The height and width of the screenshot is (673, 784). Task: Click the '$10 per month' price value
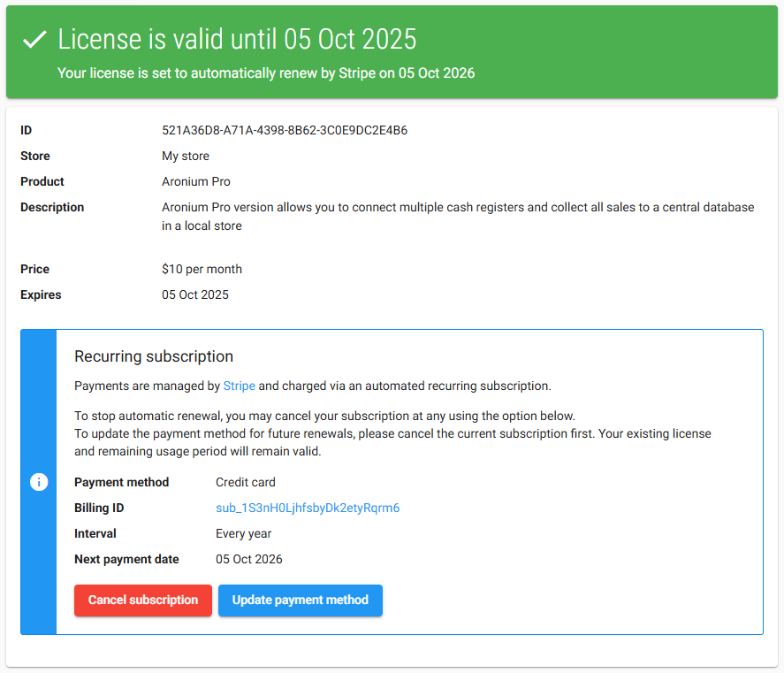(x=202, y=269)
